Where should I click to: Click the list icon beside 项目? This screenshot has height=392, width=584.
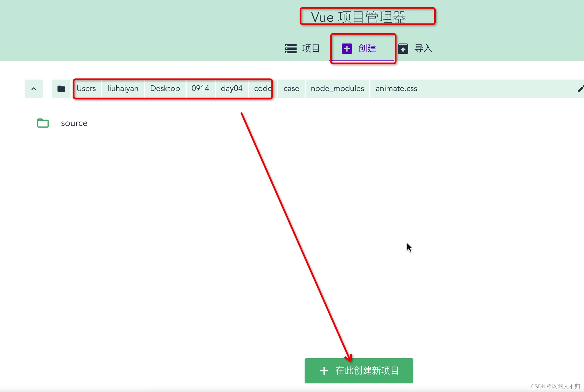pos(291,48)
